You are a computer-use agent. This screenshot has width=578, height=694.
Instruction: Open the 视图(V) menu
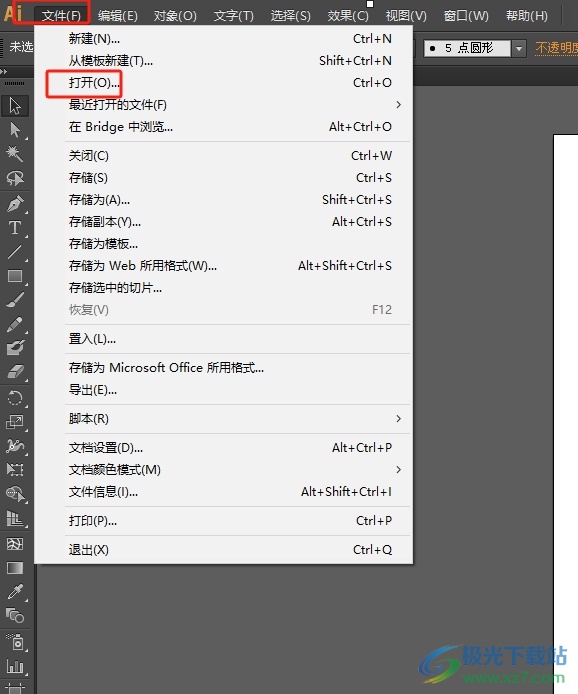coord(406,15)
